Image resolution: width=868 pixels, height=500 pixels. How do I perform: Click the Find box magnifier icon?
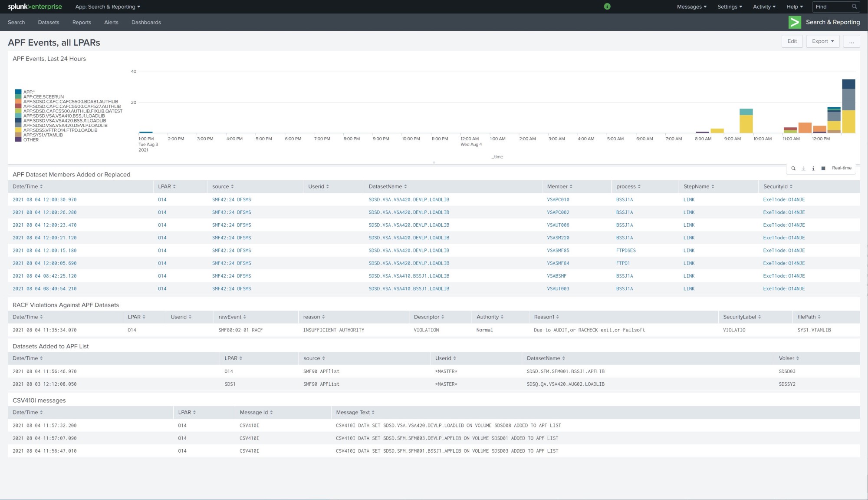click(854, 7)
